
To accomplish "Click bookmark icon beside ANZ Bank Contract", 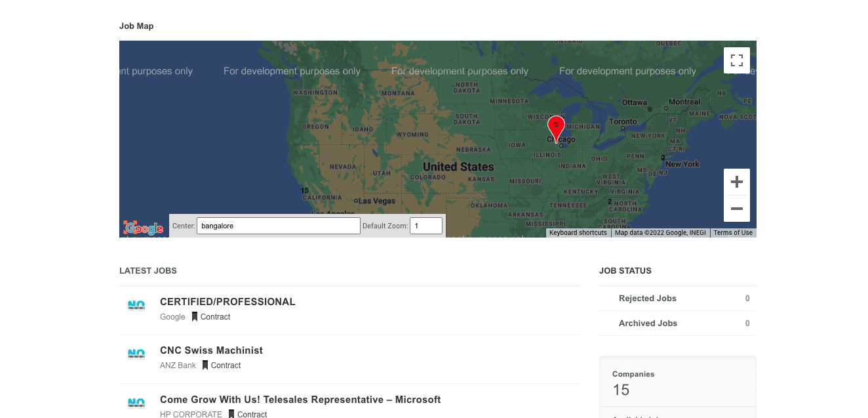I will 205,366.
